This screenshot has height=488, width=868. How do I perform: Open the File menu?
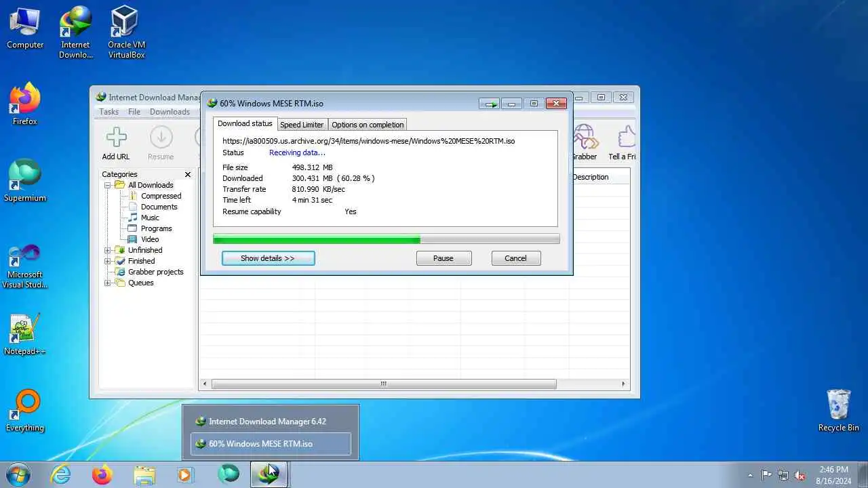click(134, 112)
